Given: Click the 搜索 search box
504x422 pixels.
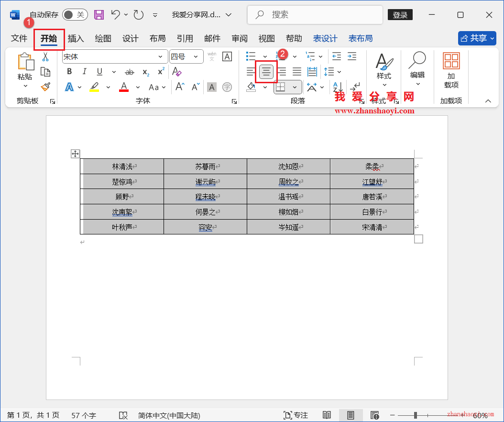Looking at the screenshot, I should tap(315, 15).
